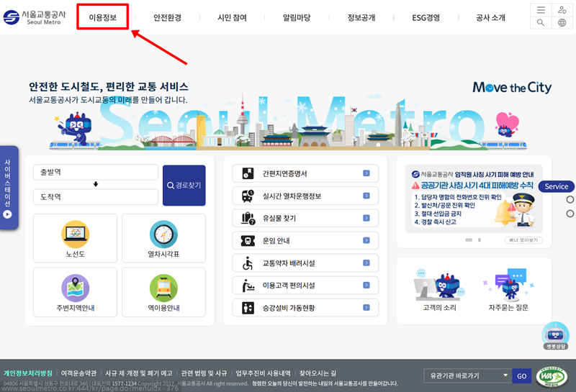Select first banner slide indicator dot

469,240
